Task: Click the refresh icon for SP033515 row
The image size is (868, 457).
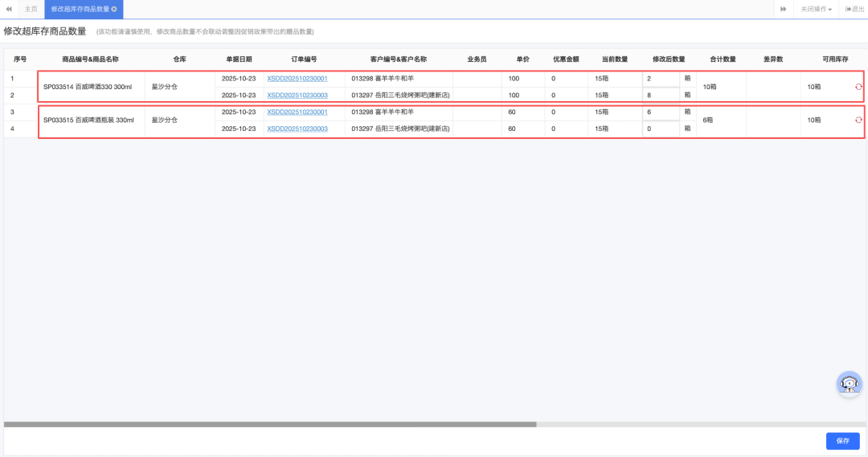Action: (x=858, y=120)
